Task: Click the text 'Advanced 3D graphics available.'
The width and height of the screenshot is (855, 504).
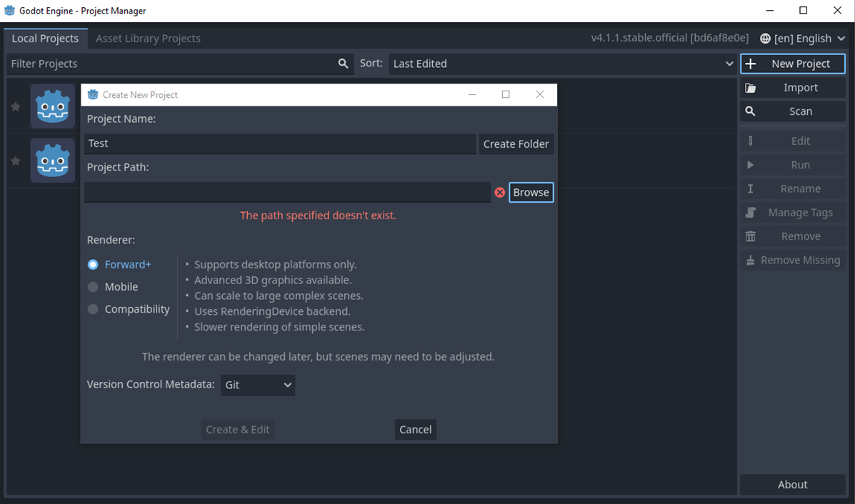Action: click(273, 280)
